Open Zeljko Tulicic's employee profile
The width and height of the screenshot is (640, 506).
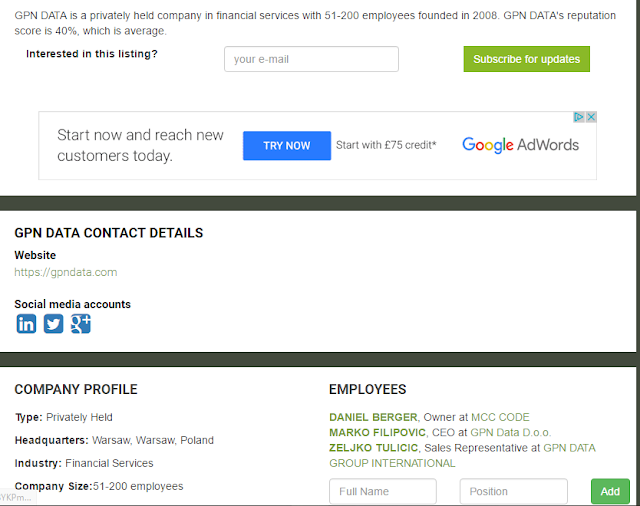(x=373, y=448)
